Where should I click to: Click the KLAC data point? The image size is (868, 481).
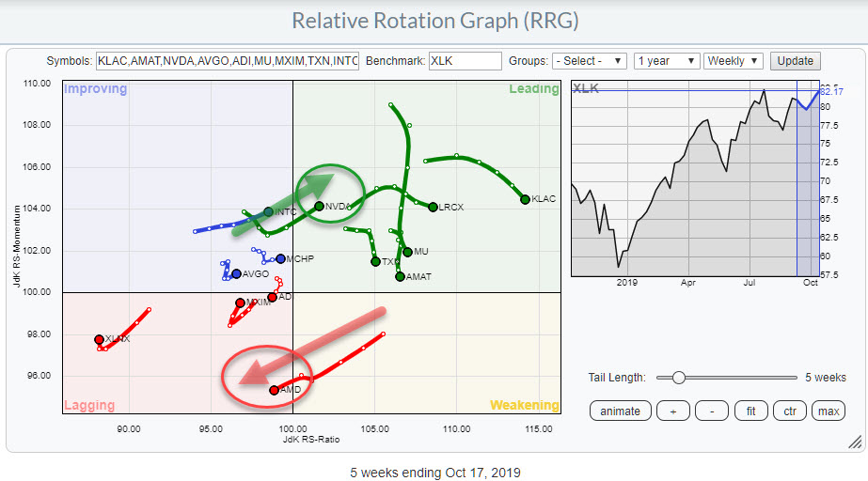coord(525,199)
